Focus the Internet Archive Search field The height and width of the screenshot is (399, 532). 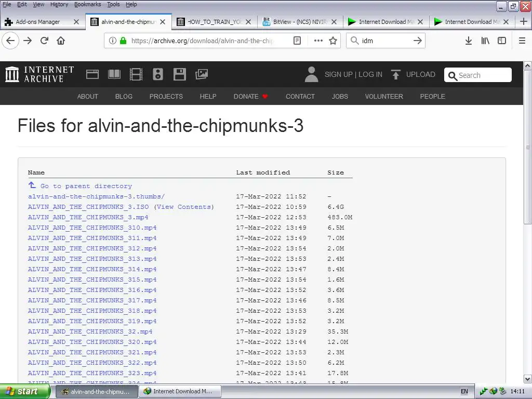(478, 75)
